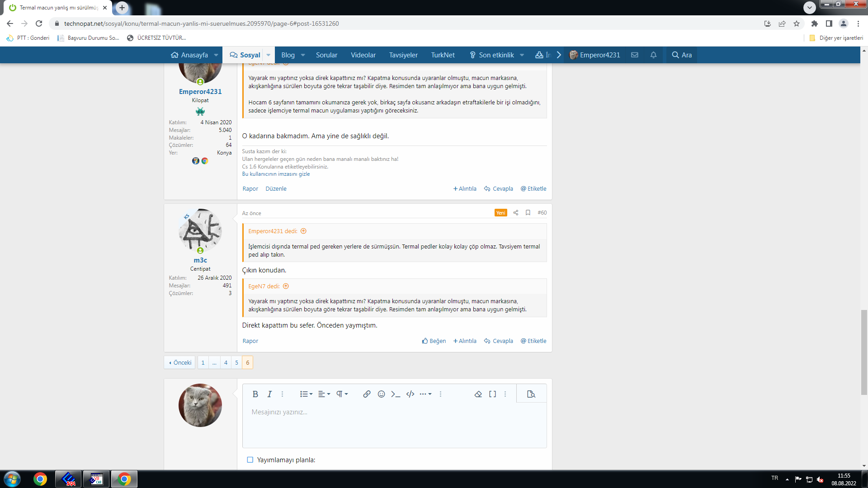Go to the Önceki page
The width and height of the screenshot is (868, 488).
(180, 363)
